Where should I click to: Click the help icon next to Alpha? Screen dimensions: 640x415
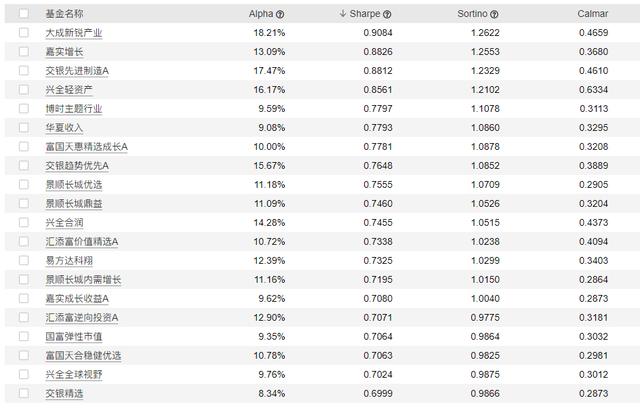click(x=280, y=15)
